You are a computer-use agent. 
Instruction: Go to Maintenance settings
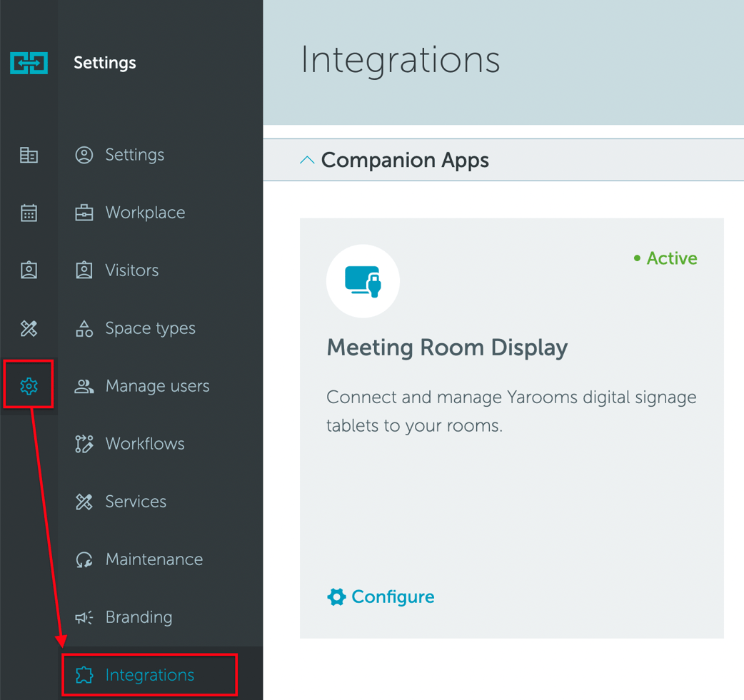pos(154,559)
